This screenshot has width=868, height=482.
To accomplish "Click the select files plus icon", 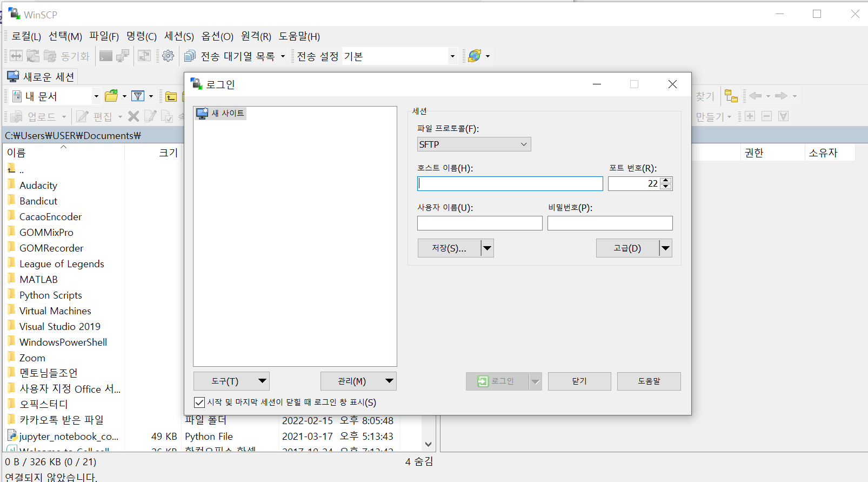I will (750, 116).
